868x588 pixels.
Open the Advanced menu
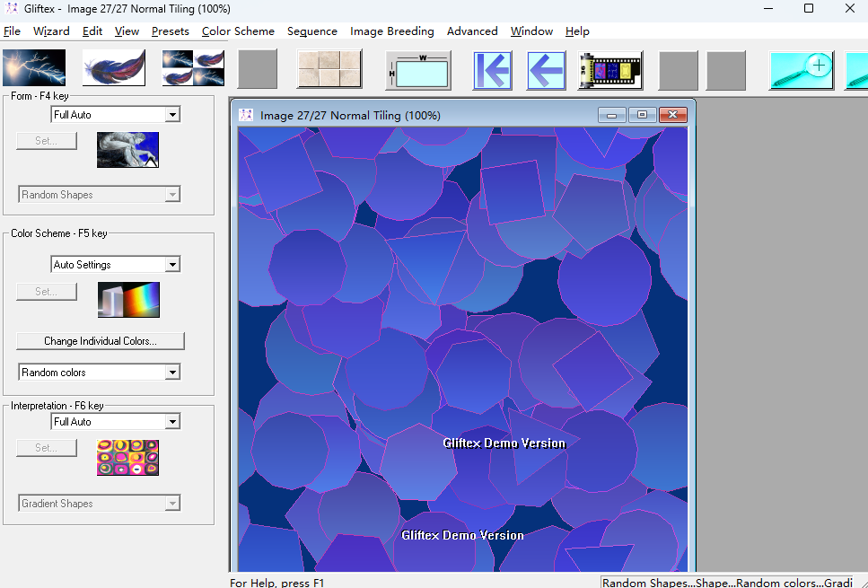tap(472, 31)
